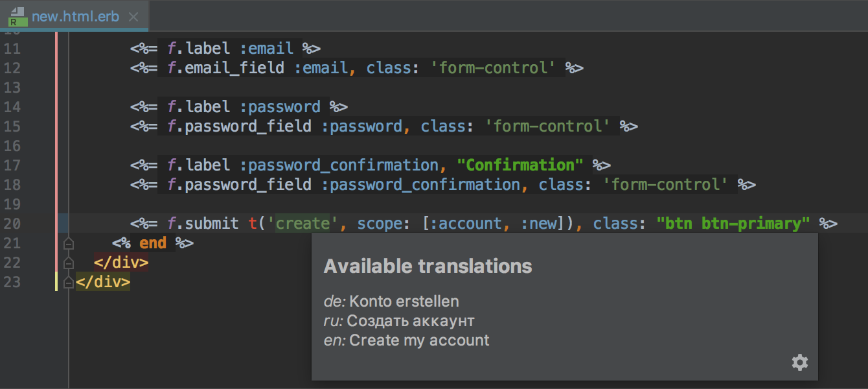Click 'form-control' string on line 12

pyautogui.click(x=493, y=68)
